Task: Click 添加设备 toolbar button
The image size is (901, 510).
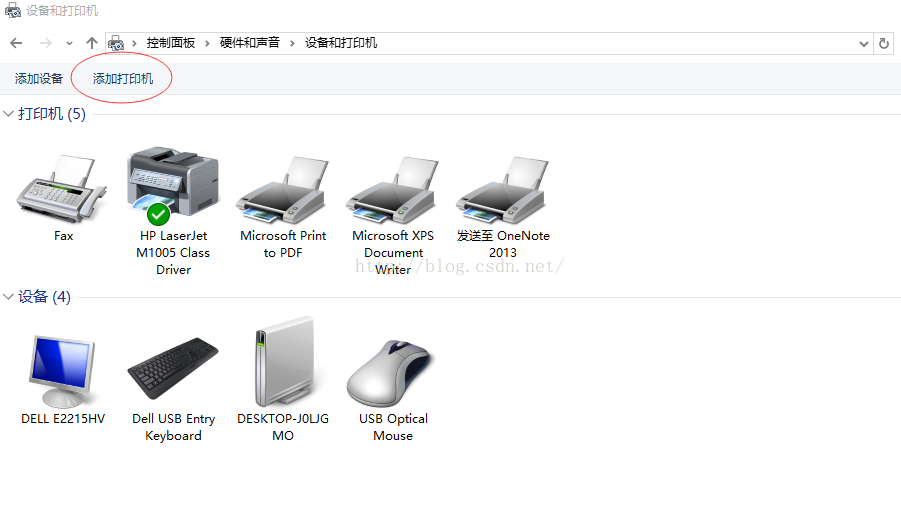Action: tap(38, 79)
